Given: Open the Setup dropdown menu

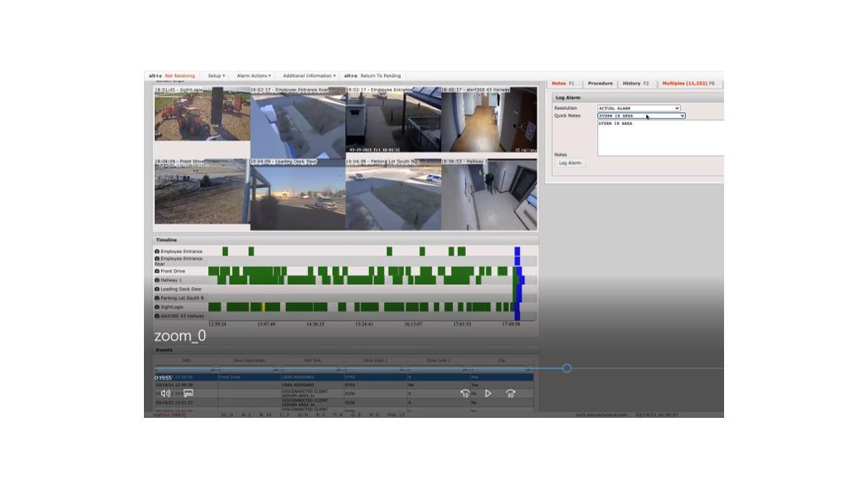Looking at the screenshot, I should (x=216, y=76).
